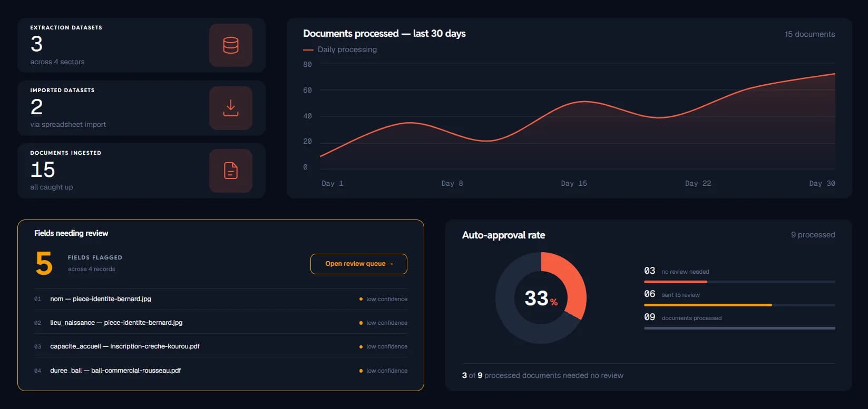Click the 'no review needed' progress bar
Viewport: 868px width, 409px height.
point(739,282)
